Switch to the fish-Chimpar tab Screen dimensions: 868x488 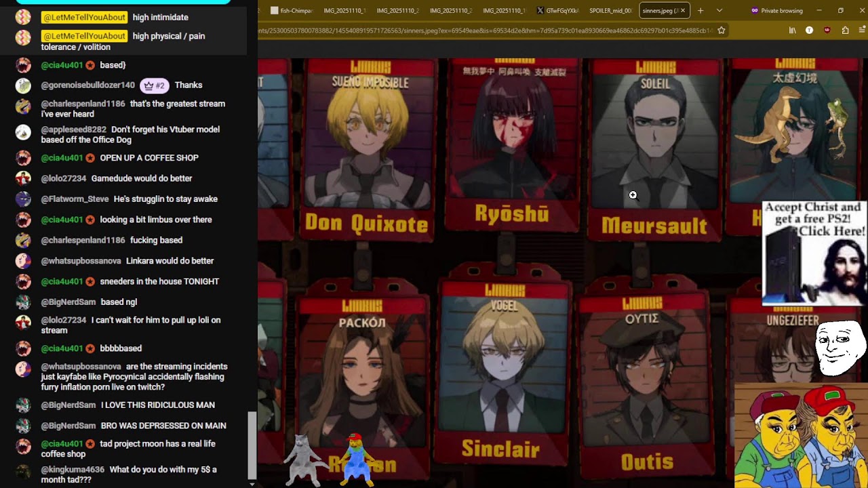(x=291, y=10)
